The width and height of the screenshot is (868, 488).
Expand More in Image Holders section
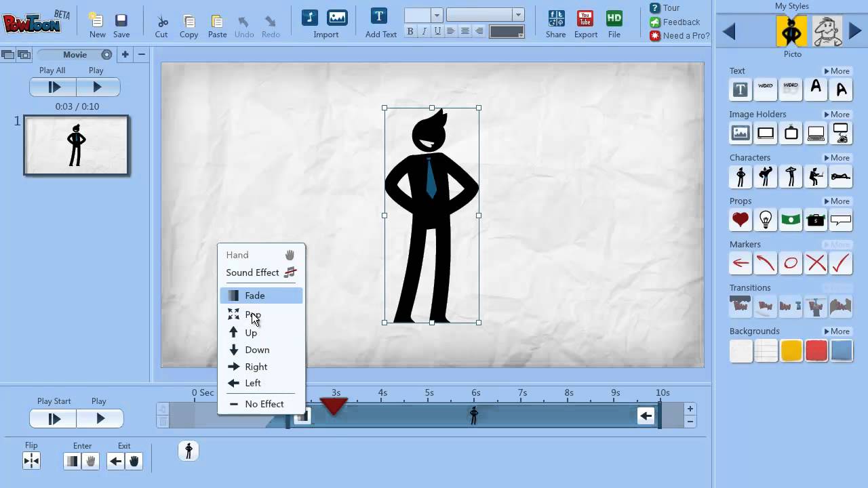(x=837, y=115)
